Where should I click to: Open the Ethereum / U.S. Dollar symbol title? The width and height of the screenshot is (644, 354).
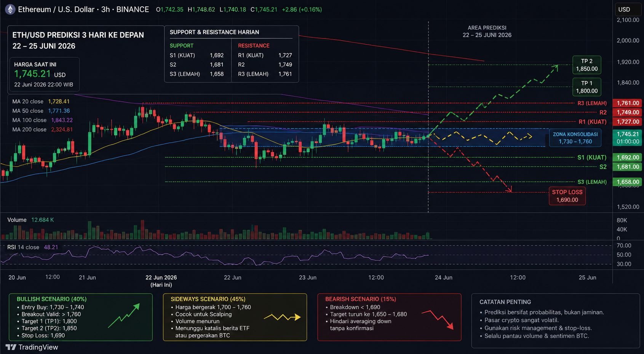pyautogui.click(x=83, y=10)
